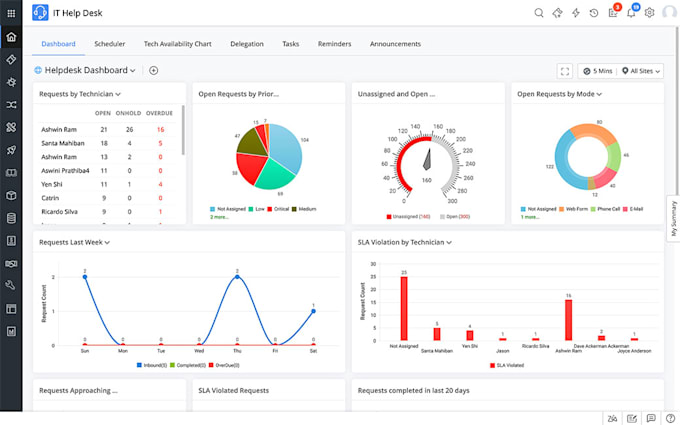Expand the Helpdesk Dashboard selector
This screenshot has width=680, height=425.
click(x=90, y=70)
